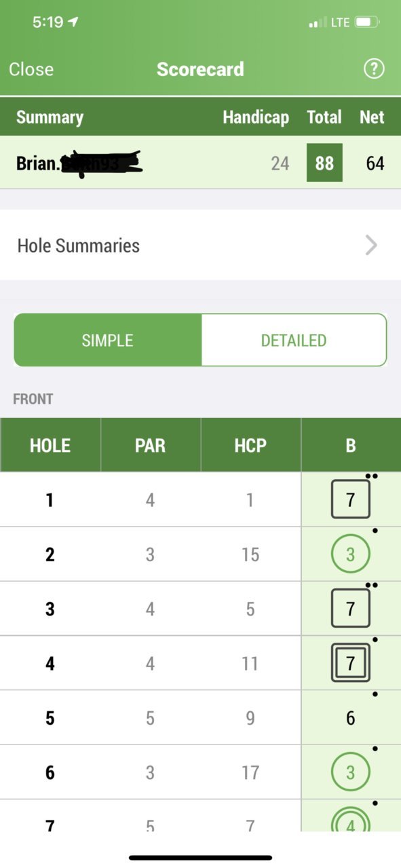The height and width of the screenshot is (868, 401).
Task: Tap the double-square score on hole 4
Action: pyautogui.click(x=350, y=662)
